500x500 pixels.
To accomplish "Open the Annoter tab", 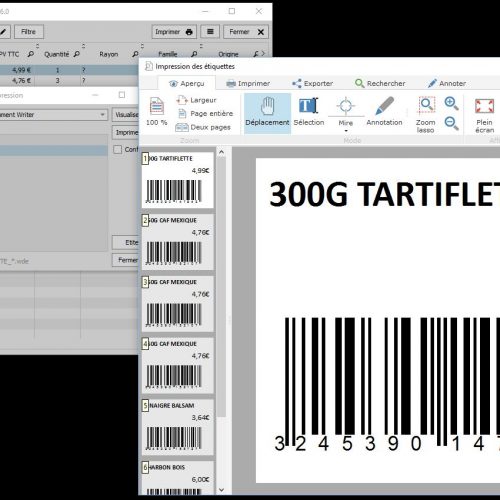I will click(447, 83).
